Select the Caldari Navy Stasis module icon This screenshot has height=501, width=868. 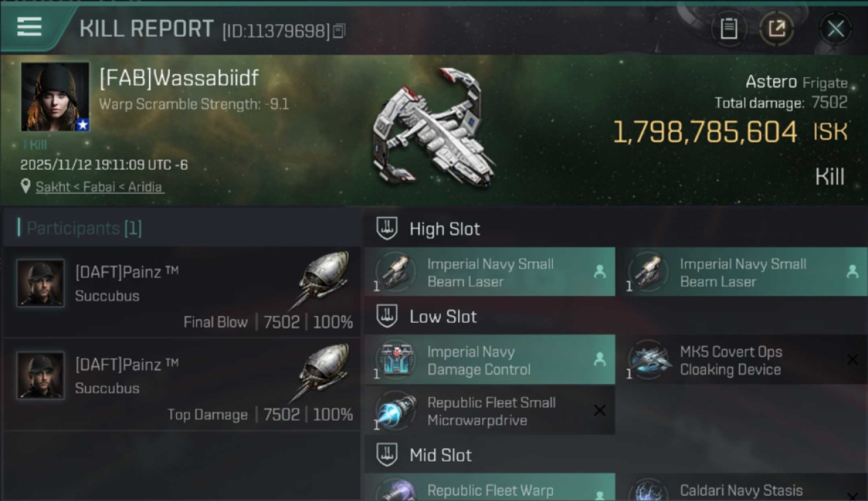pos(649,491)
